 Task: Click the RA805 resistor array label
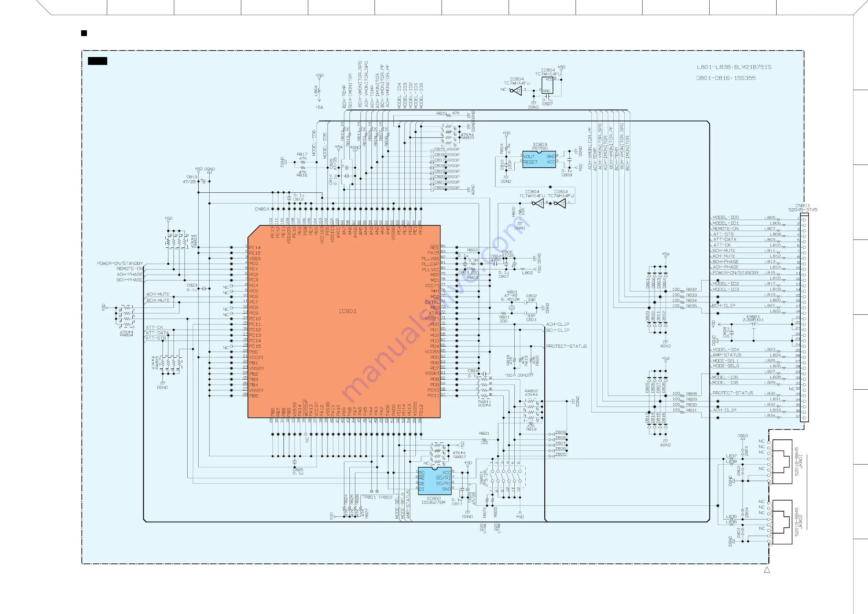(x=157, y=362)
